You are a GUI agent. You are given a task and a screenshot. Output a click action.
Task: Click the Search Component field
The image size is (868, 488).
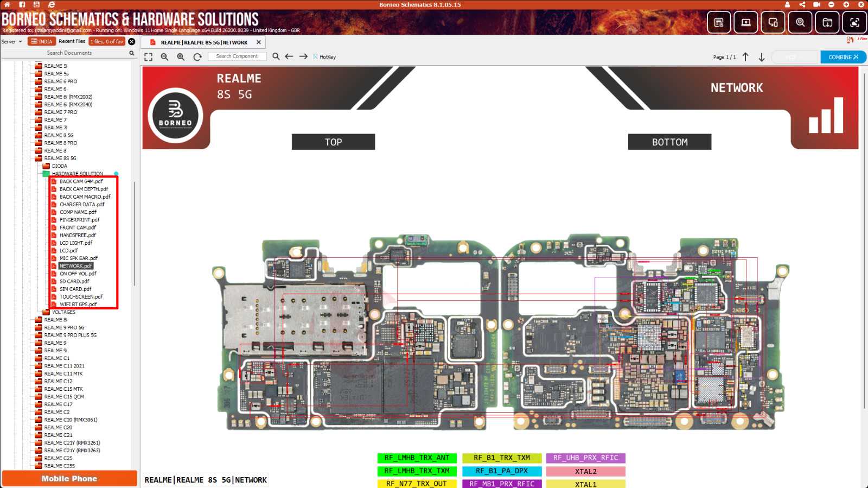(237, 56)
